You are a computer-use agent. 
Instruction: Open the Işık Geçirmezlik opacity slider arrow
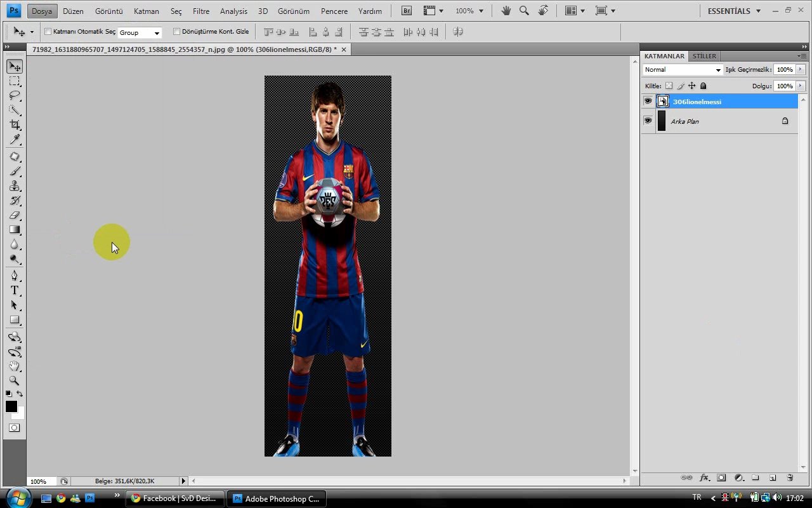tap(801, 70)
